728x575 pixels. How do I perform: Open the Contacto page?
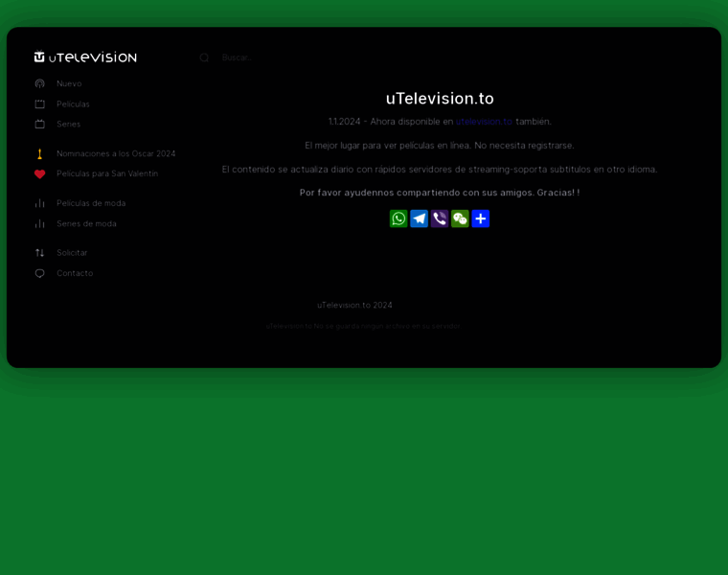pyautogui.click(x=75, y=273)
